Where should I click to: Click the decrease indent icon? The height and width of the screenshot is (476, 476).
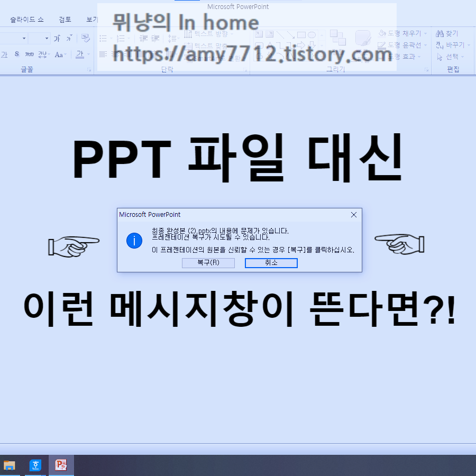pos(143,38)
